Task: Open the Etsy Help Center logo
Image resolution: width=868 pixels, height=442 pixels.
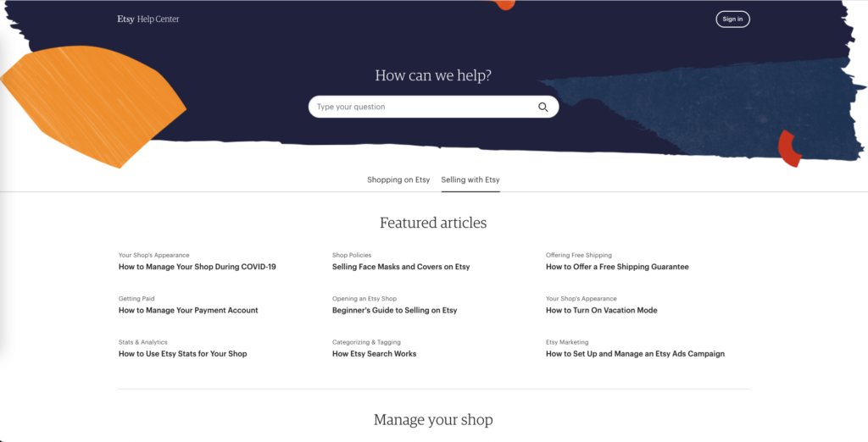Action: click(x=148, y=19)
